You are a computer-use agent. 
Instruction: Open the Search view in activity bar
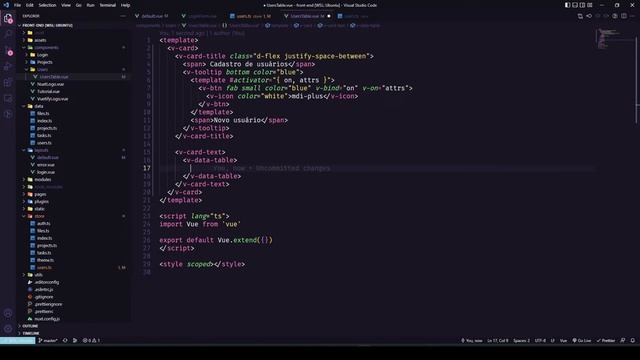pos(8,35)
